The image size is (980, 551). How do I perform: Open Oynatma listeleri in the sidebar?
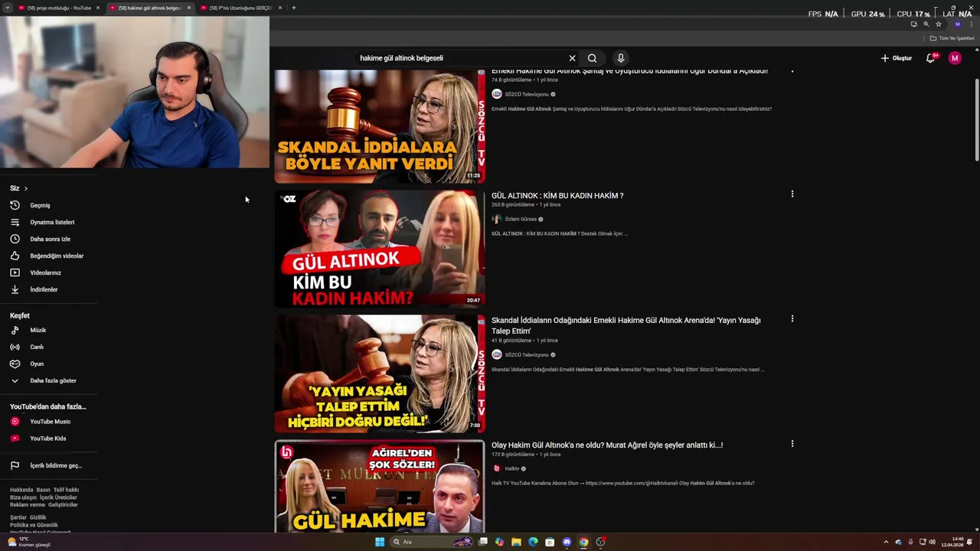(x=52, y=222)
